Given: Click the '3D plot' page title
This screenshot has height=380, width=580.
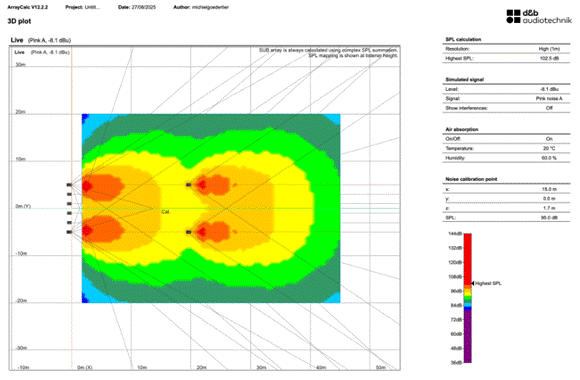Looking at the screenshot, I should [19, 21].
